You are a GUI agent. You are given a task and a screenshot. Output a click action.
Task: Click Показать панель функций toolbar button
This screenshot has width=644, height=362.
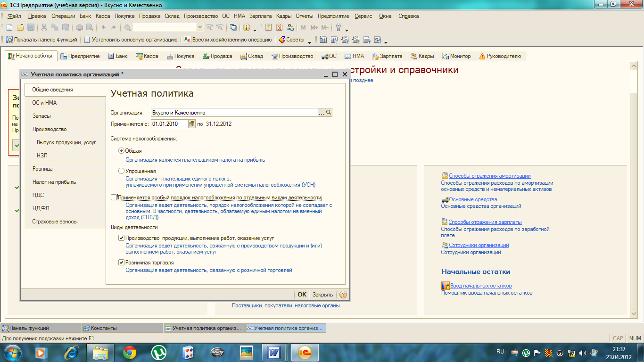click(41, 40)
